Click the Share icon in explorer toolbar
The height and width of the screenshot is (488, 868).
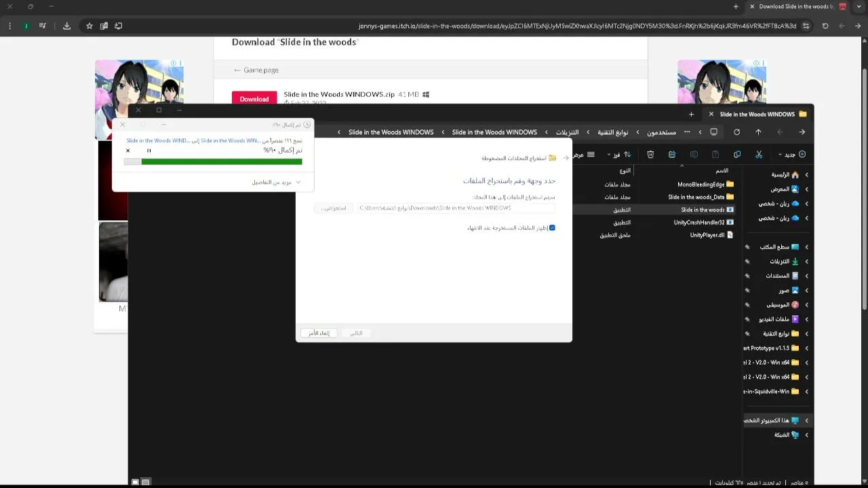(x=672, y=155)
